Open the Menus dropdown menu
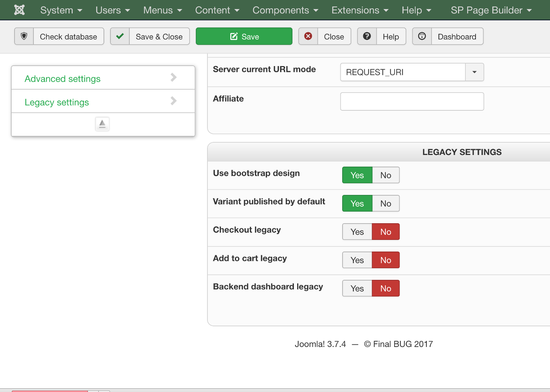Screen dimensions: 550x392 click(x=163, y=10)
